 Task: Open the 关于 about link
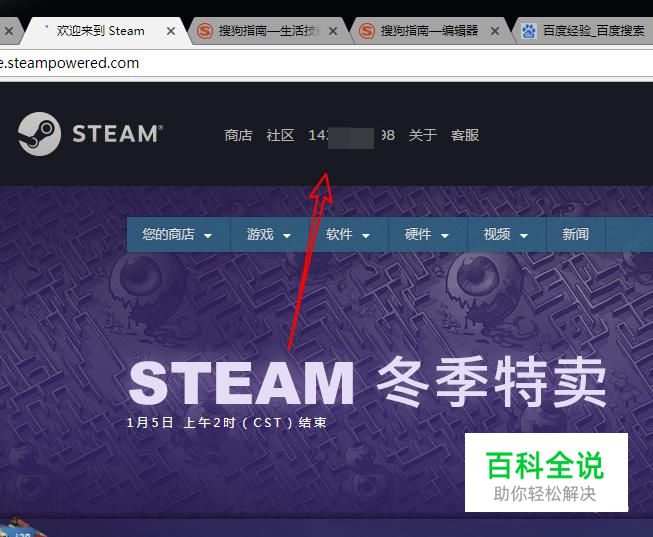coord(423,135)
